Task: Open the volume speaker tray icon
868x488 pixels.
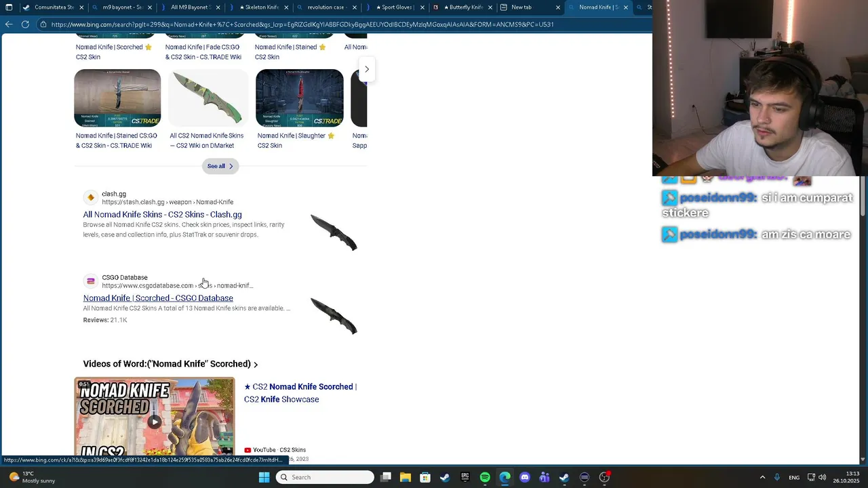Action: pyautogui.click(x=823, y=477)
